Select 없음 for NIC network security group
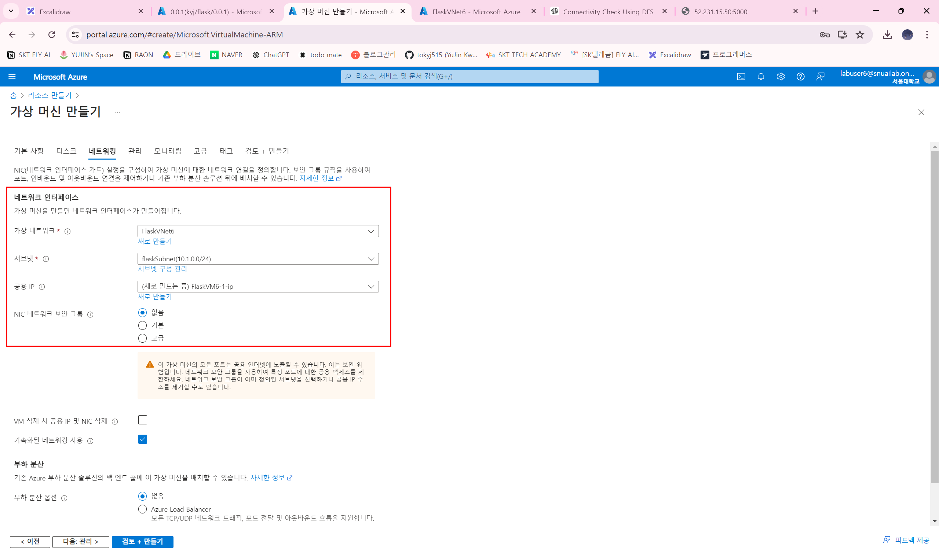This screenshot has height=560, width=939. [x=142, y=313]
